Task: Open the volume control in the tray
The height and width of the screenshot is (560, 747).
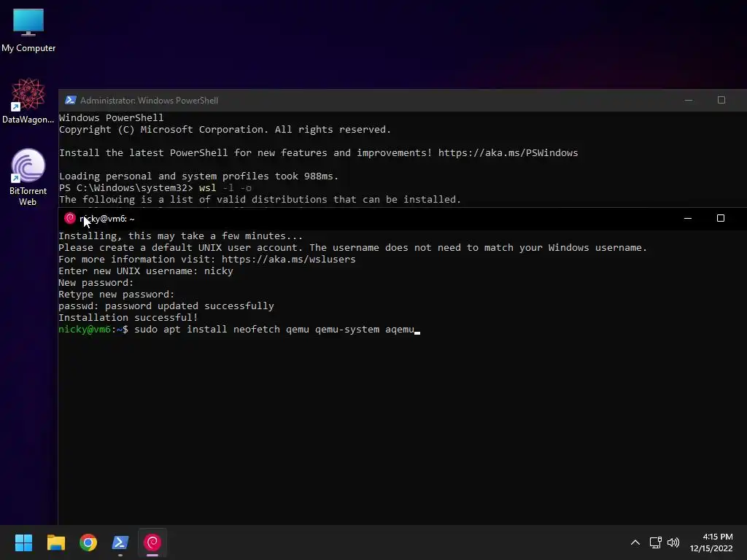Action: tap(673, 542)
